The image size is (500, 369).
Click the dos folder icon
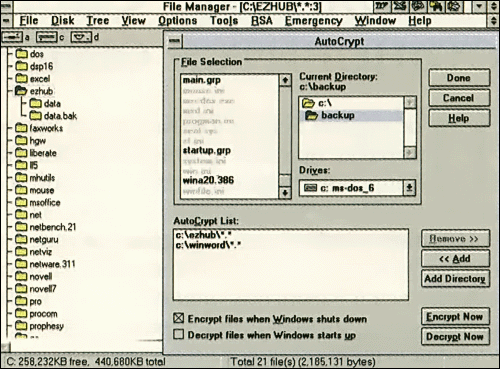coord(22,54)
